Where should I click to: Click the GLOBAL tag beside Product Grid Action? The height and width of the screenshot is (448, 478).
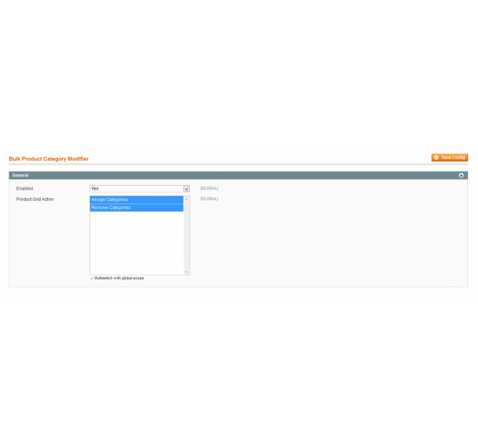point(209,198)
